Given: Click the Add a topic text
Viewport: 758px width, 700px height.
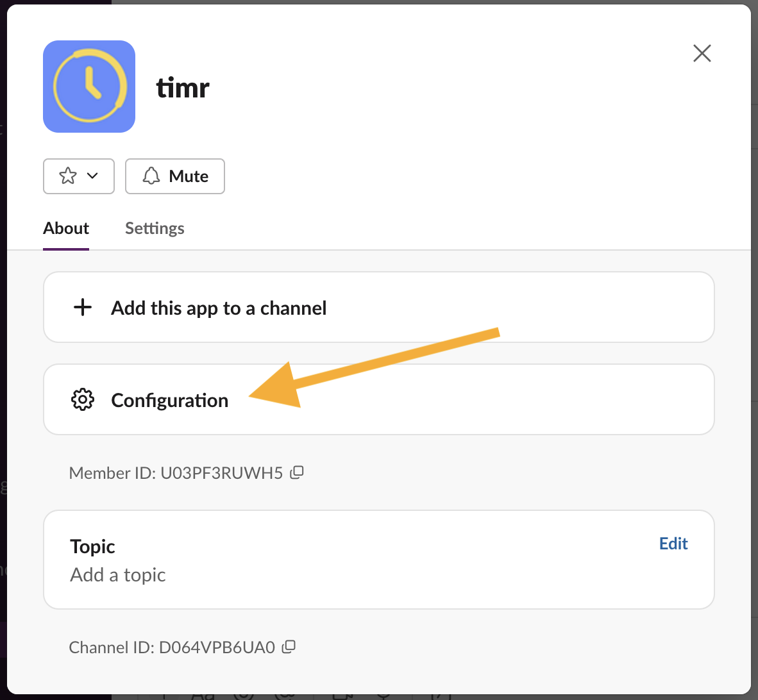Looking at the screenshot, I should [x=118, y=575].
